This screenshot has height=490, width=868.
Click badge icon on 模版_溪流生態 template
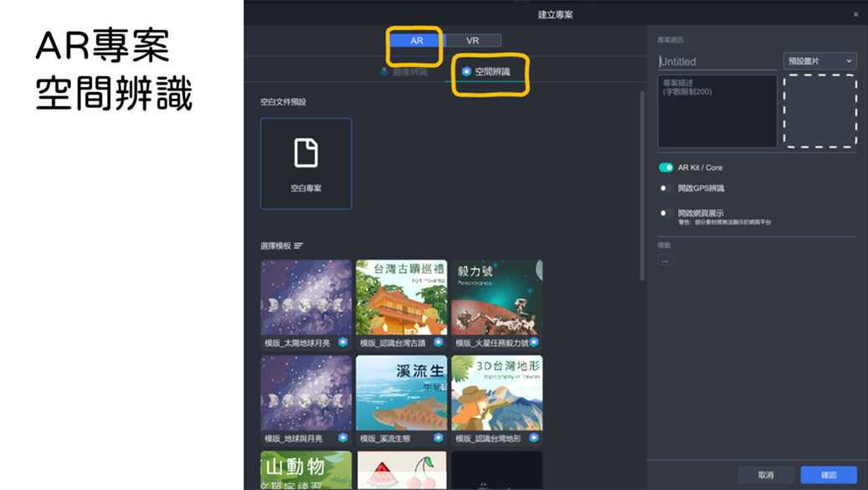point(438,438)
